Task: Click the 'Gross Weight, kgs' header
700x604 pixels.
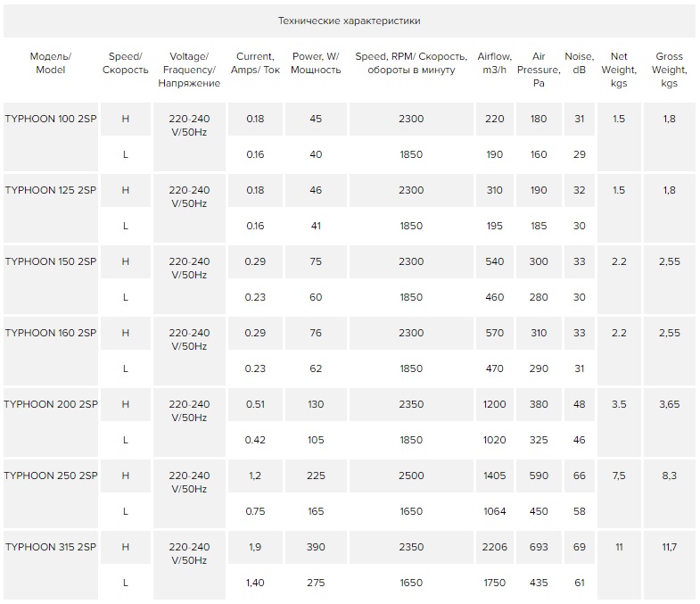Action: click(x=669, y=70)
